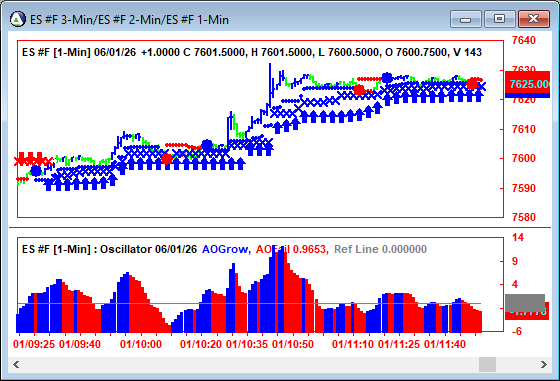Click the Ref Line 0.000000 legend label
The image size is (560, 381).
pyautogui.click(x=380, y=249)
